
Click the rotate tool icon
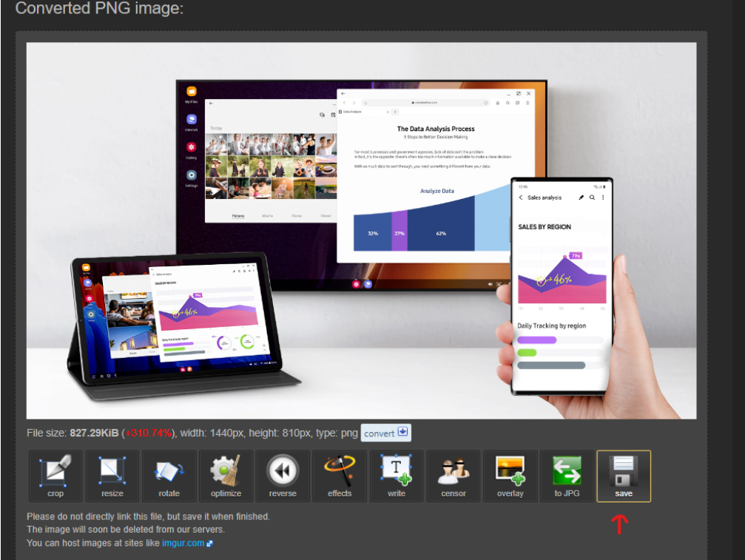pyautogui.click(x=169, y=476)
